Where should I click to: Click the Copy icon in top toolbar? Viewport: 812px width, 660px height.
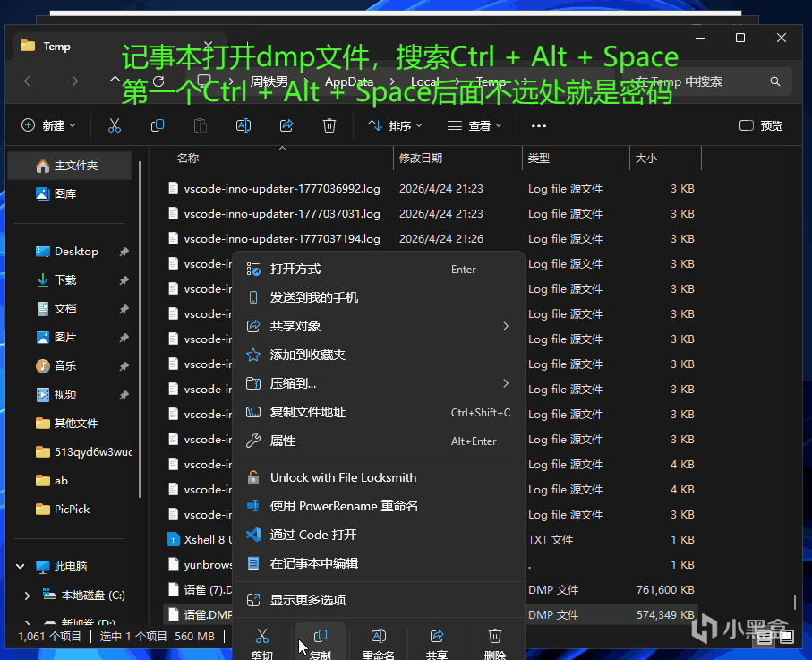(x=158, y=125)
